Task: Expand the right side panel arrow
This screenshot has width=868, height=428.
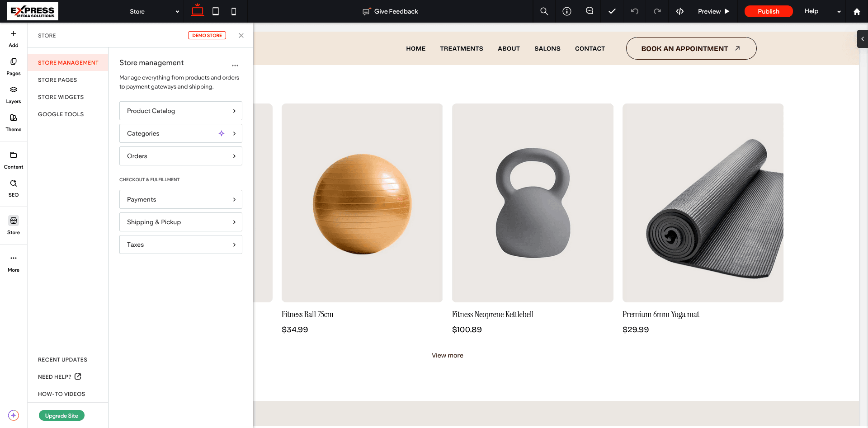Action: [862, 39]
